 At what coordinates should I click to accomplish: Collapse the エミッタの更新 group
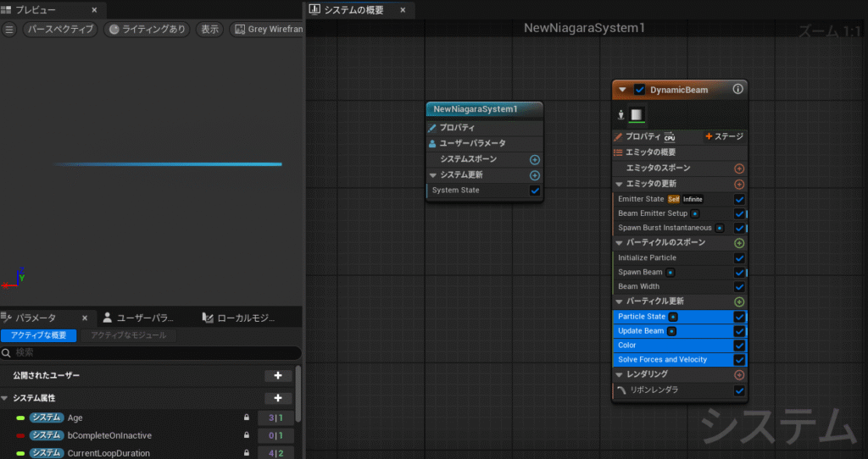(619, 184)
